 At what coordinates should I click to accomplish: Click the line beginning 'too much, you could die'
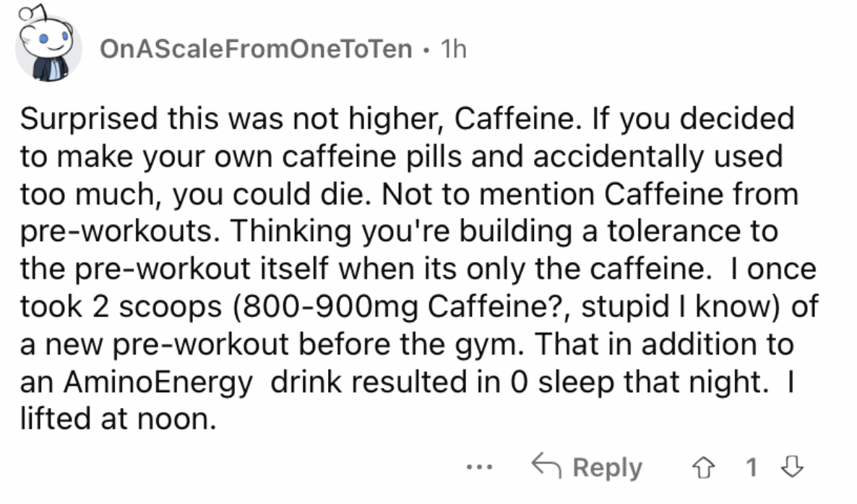410,194
